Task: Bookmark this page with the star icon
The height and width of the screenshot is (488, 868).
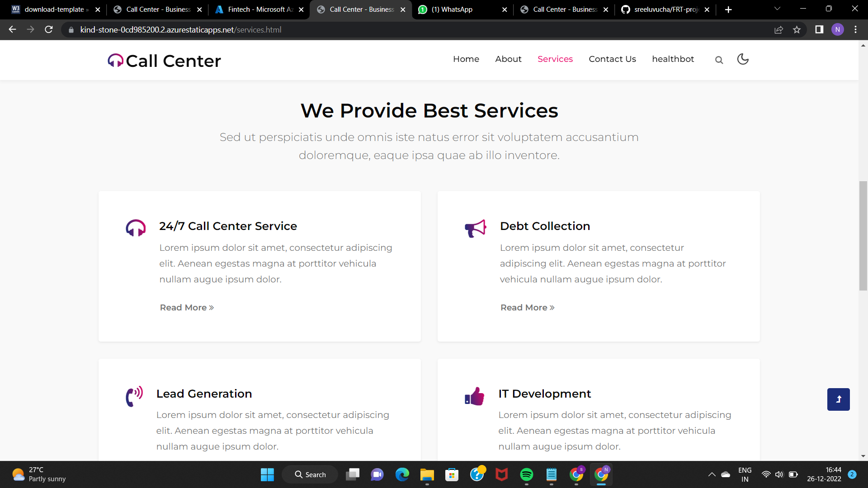Action: coord(797,29)
